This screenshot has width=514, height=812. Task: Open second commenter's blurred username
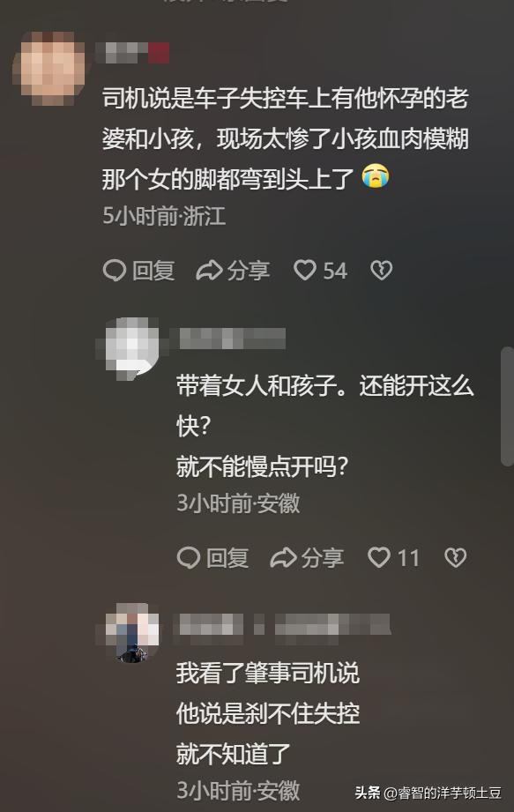(231, 339)
